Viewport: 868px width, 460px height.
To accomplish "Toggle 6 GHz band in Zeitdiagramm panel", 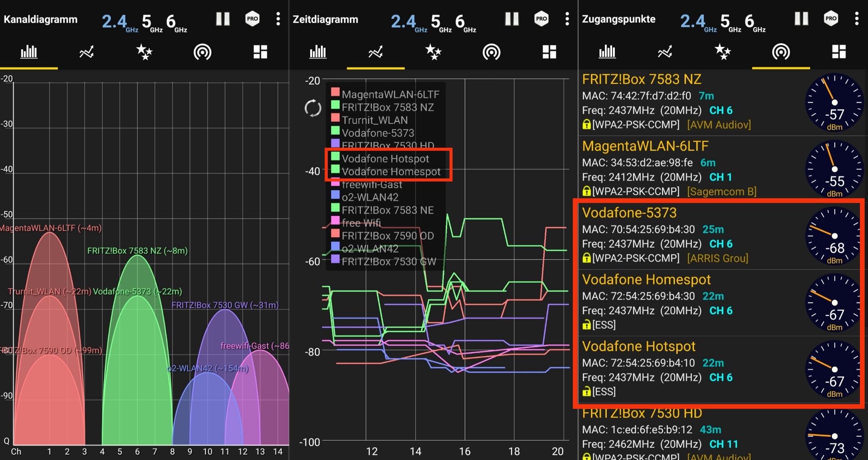I will pos(465,22).
